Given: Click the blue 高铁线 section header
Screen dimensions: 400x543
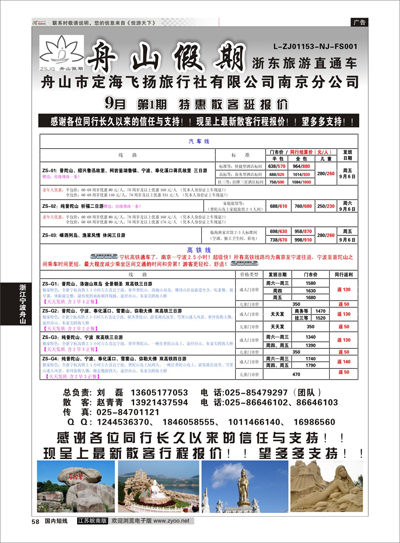Looking at the screenshot, I should click(x=199, y=250).
